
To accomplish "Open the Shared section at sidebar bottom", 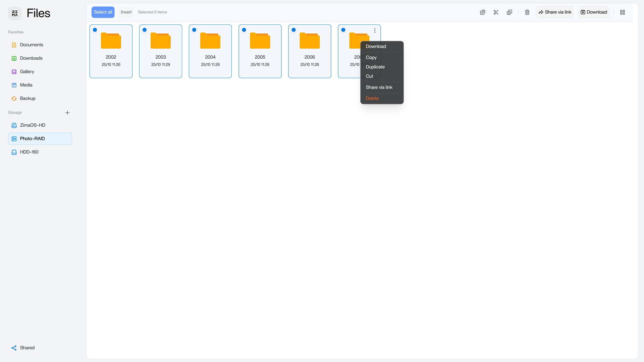I will coord(27,348).
